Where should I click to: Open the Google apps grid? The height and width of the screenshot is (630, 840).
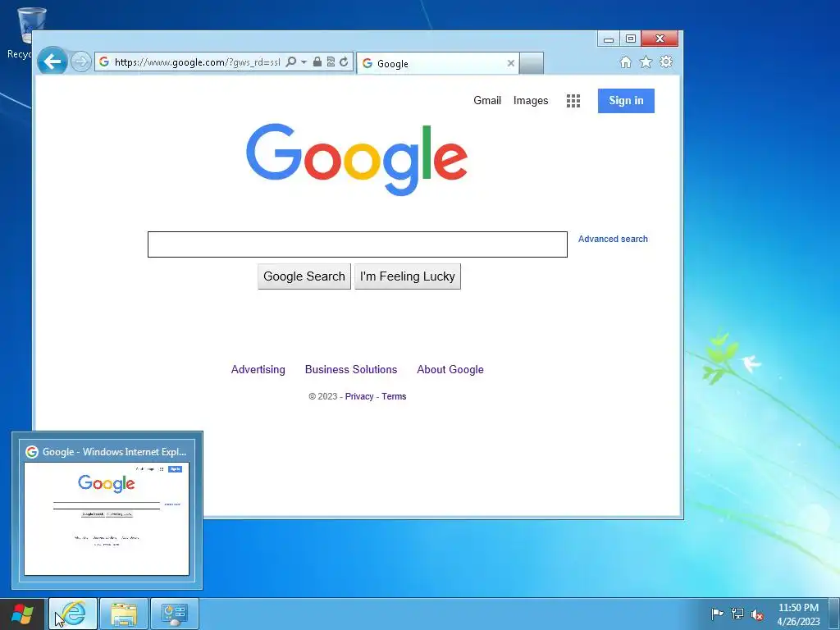point(573,101)
